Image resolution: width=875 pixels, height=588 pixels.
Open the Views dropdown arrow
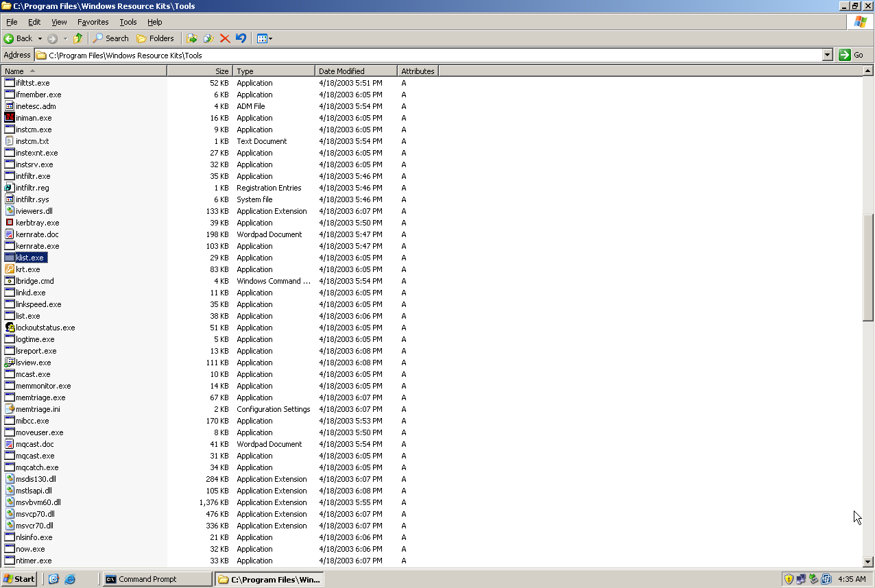[x=270, y=38]
